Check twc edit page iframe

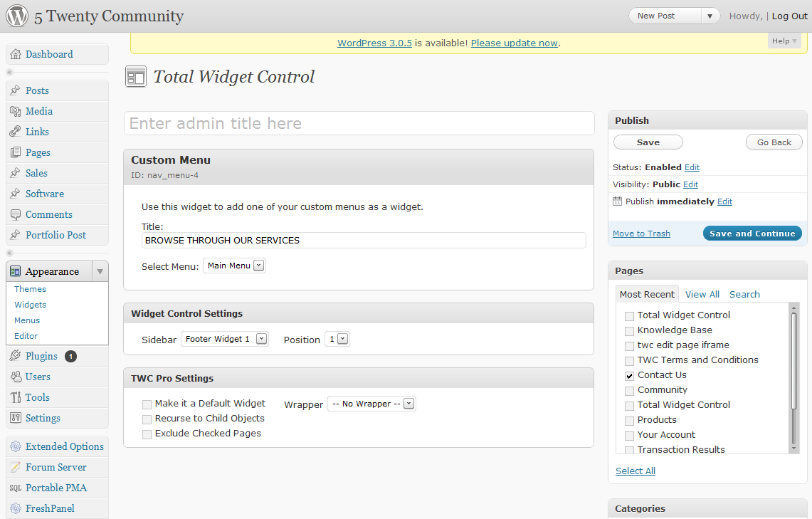click(629, 346)
